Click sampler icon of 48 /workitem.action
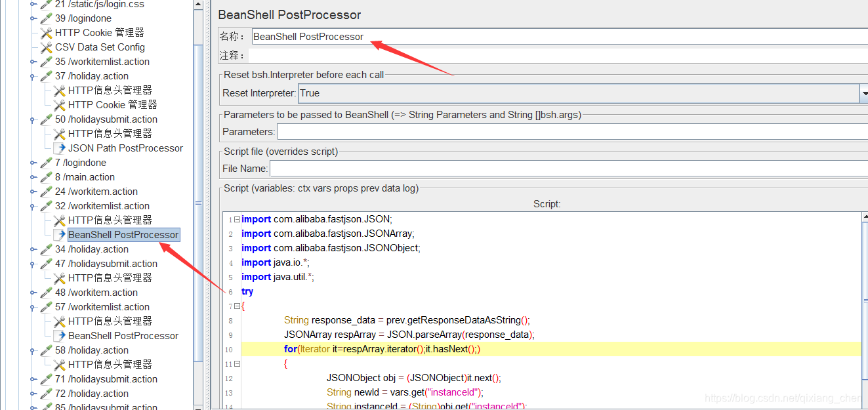Screen dimensions: 868x410 coord(46,293)
